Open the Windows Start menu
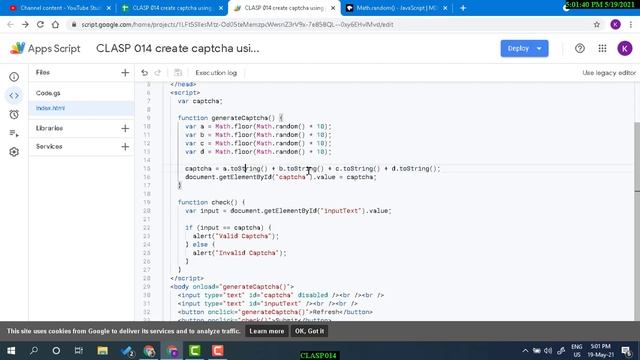Screen dimensions: 640x360 tap(11, 351)
